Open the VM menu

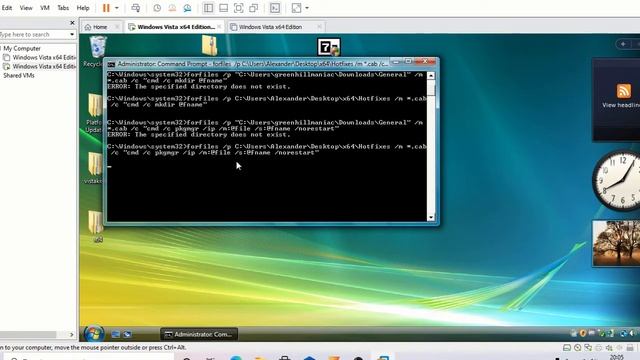click(45, 8)
